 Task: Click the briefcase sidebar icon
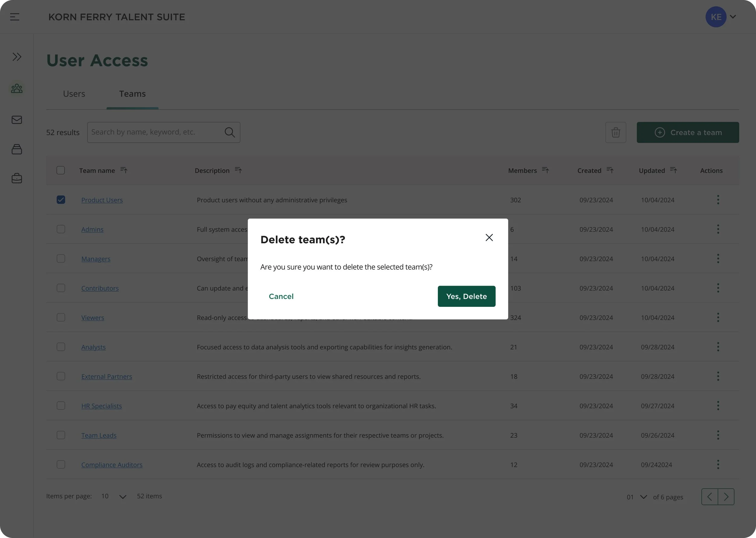(x=17, y=178)
